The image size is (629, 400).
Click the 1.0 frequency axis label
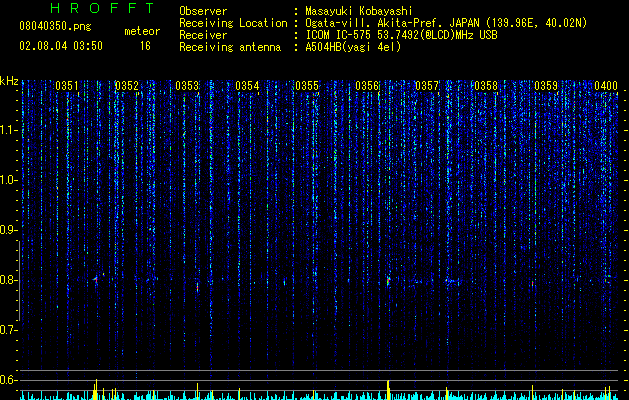tap(8, 180)
